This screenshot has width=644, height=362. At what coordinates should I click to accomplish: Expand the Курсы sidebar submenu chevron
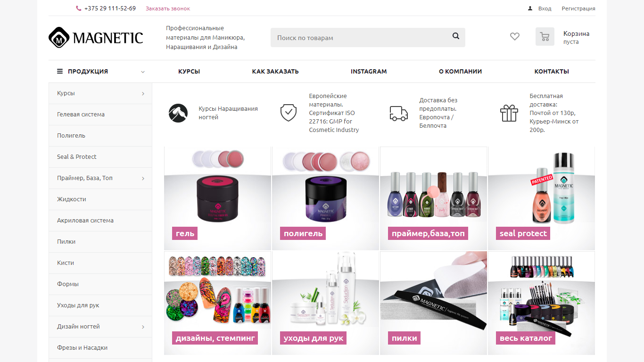[x=143, y=94]
